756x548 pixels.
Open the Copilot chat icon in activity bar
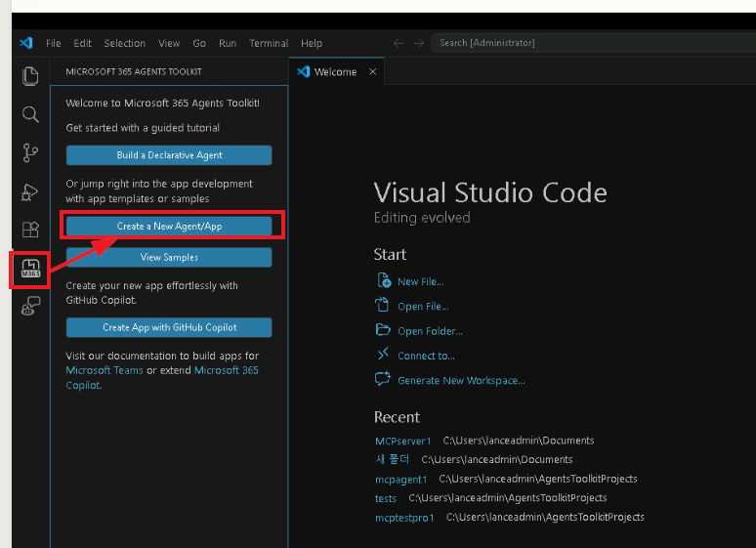pos(30,307)
